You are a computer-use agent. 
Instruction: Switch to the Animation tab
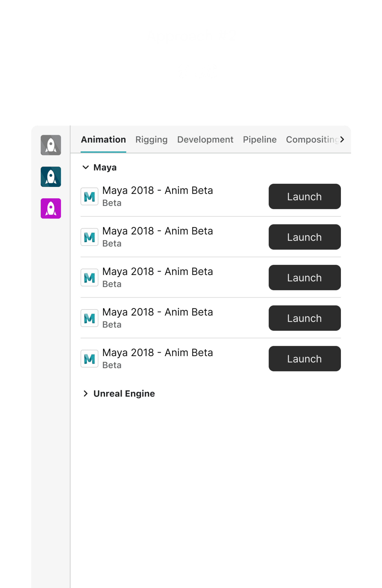104,140
